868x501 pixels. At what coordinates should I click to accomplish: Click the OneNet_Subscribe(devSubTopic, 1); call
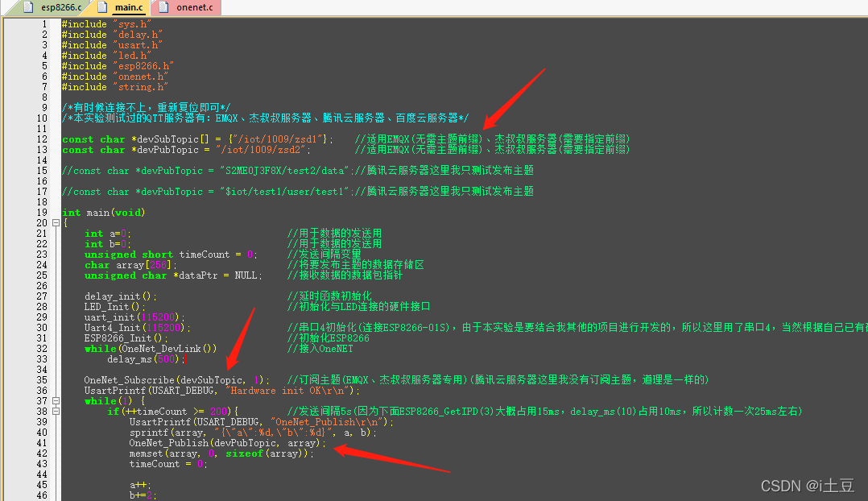point(177,380)
